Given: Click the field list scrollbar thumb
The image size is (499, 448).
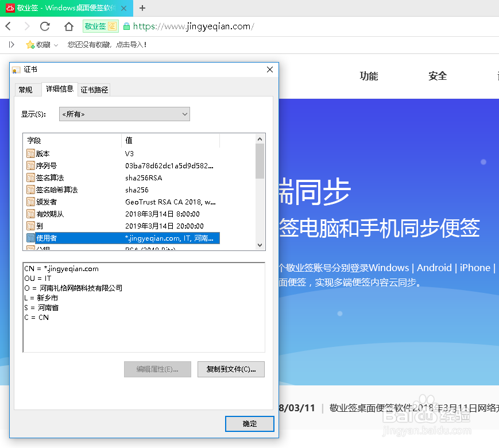Looking at the screenshot, I should 260,161.
